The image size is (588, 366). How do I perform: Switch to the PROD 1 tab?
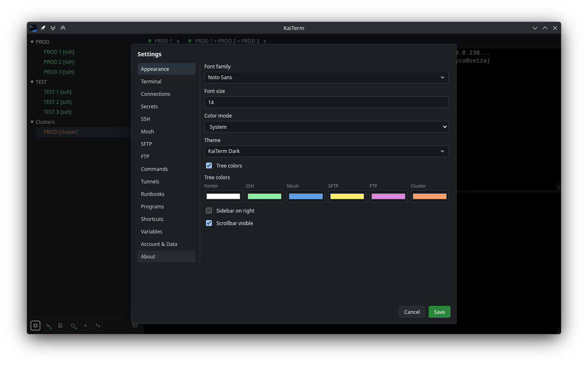(163, 41)
